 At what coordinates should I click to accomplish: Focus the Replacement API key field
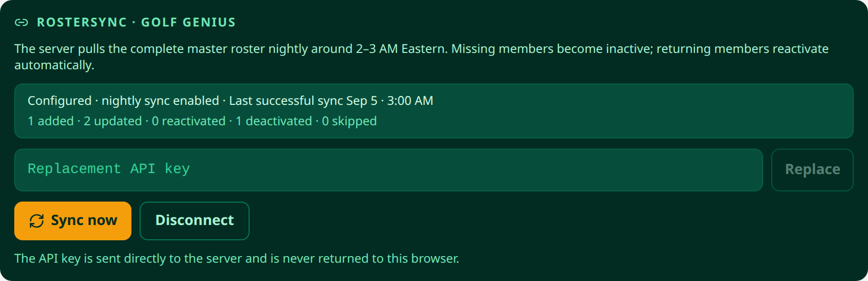tap(388, 170)
